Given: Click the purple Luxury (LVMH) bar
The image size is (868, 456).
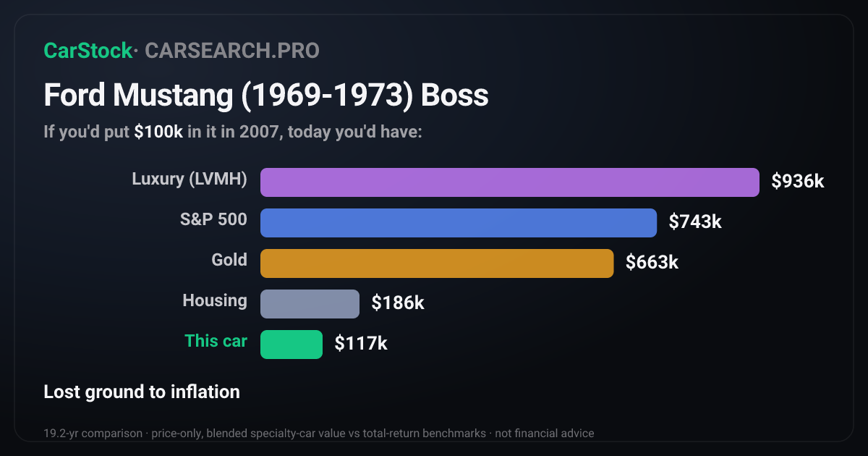Looking at the screenshot, I should (510, 182).
